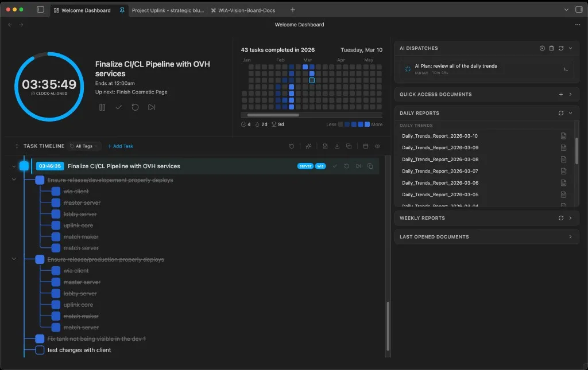Switch to Project Uplink - strategic blu... tab
588x370 pixels.
(x=168, y=10)
